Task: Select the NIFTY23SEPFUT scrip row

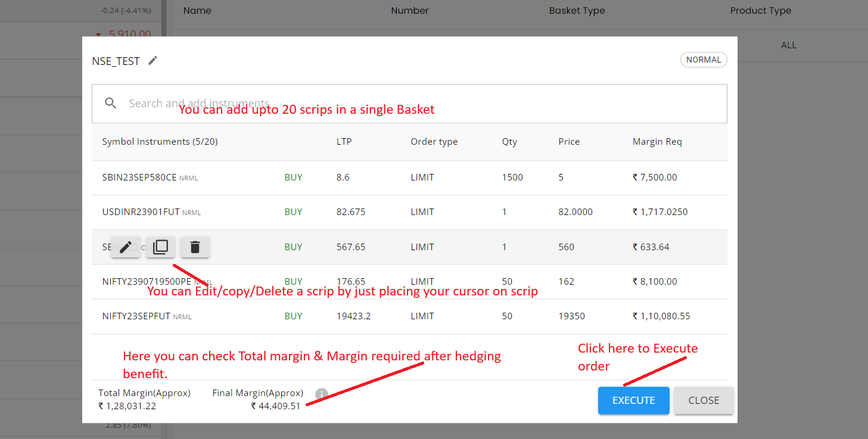Action: point(136,316)
